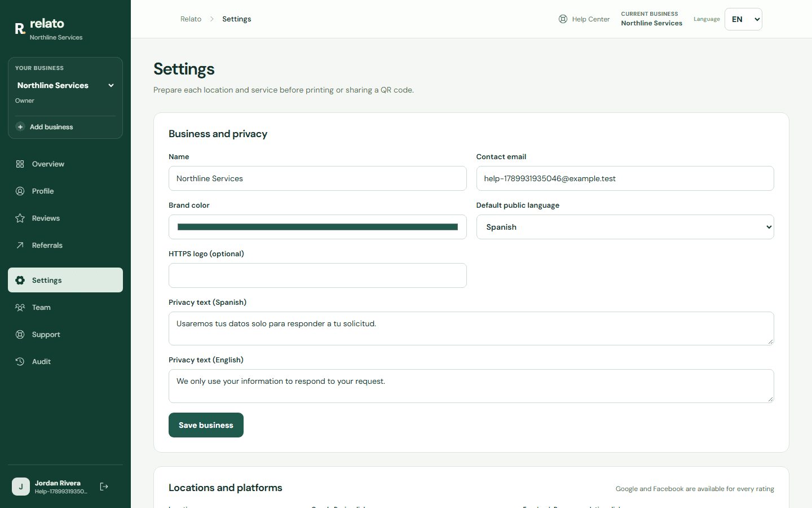The image size is (812, 508).
Task: Click the Privacy text (Spanish) textarea
Action: click(x=471, y=329)
